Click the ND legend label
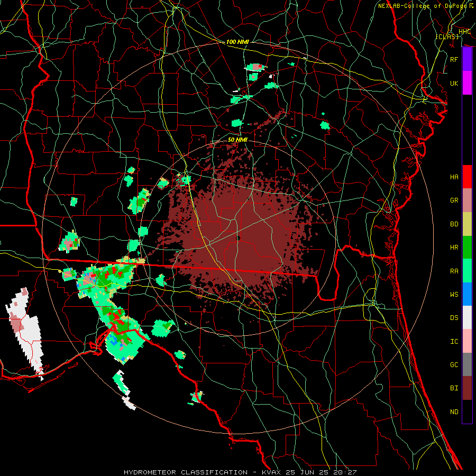The image size is (476, 476). 454,412
